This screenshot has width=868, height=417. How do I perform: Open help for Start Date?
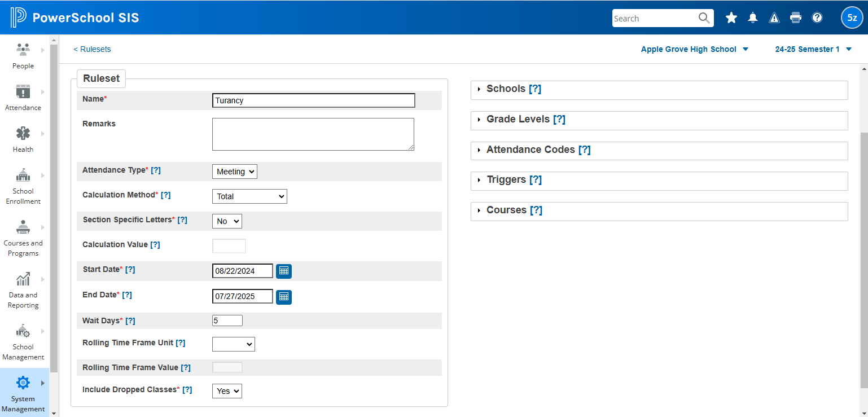pos(130,269)
